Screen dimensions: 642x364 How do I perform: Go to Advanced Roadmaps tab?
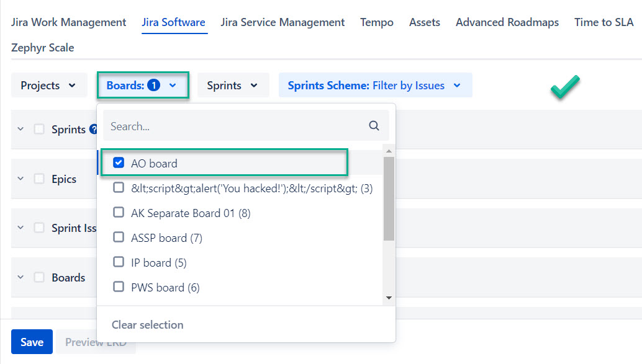click(x=507, y=22)
